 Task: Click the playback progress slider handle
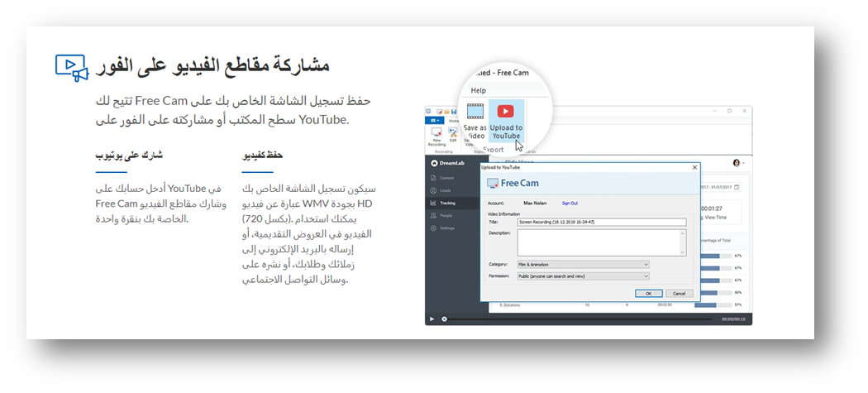[x=444, y=319]
